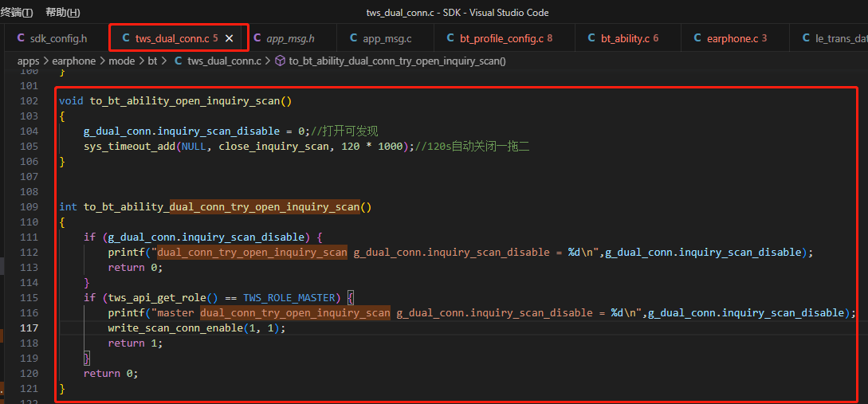The height and width of the screenshot is (404, 868).
Task: Click the C file icon on app_msg.c tab
Action: coord(353,38)
